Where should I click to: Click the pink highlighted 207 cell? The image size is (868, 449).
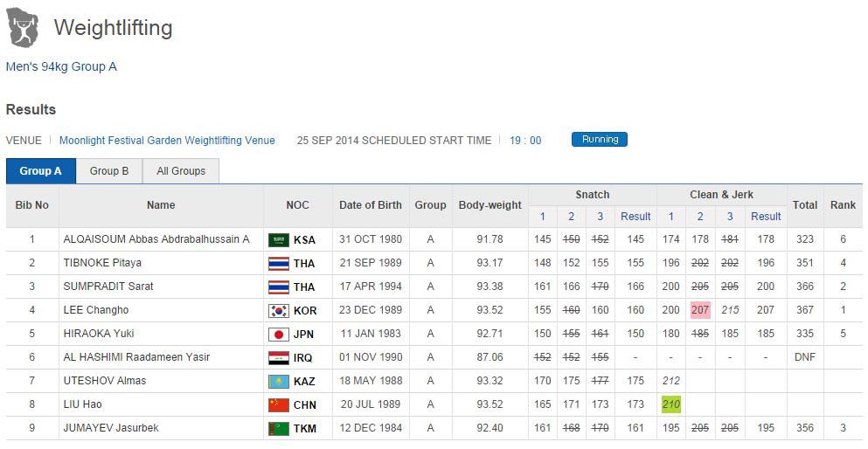click(x=700, y=310)
